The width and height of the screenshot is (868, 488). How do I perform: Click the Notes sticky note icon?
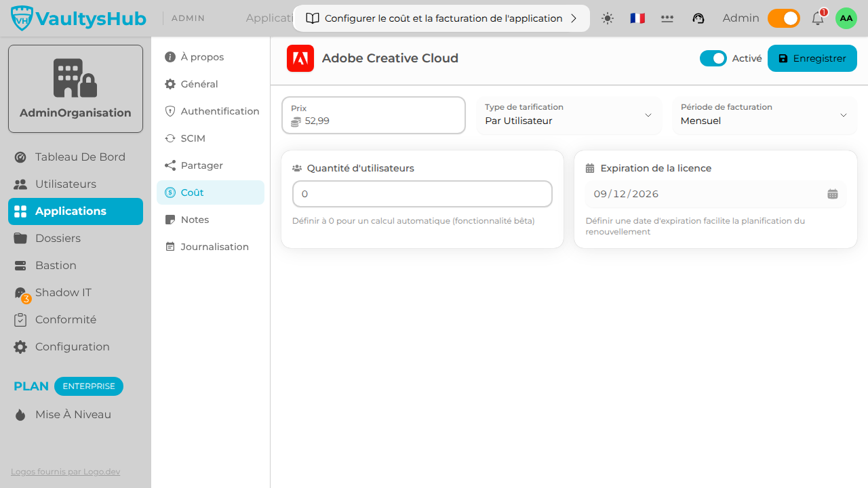(x=170, y=220)
